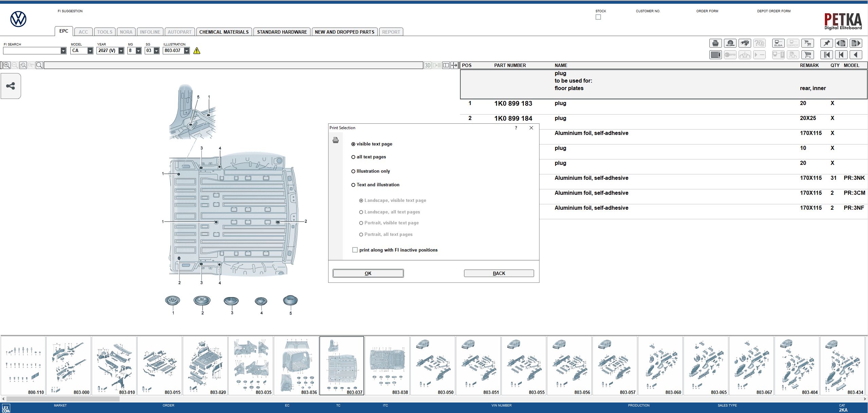Click the Volkswagen logo
The image size is (868, 413).
(x=18, y=19)
